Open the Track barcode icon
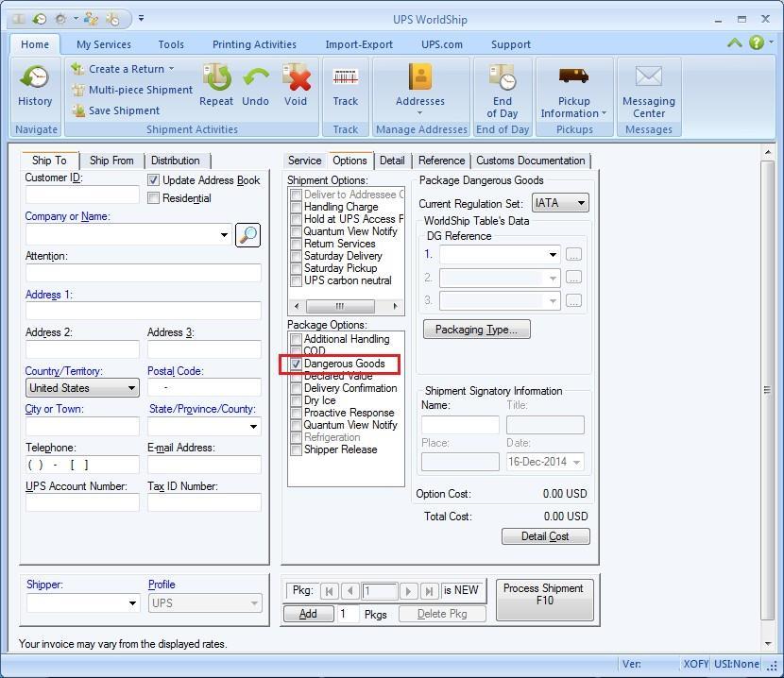 346,77
